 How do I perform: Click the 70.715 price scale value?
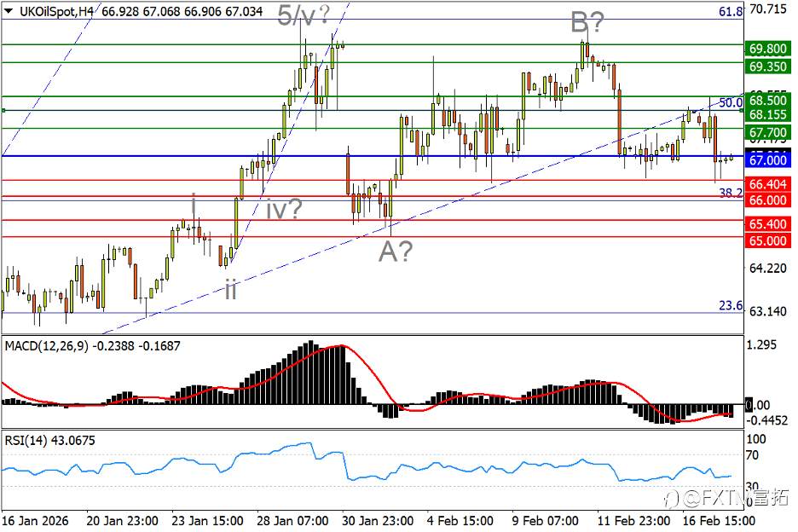pos(768,9)
